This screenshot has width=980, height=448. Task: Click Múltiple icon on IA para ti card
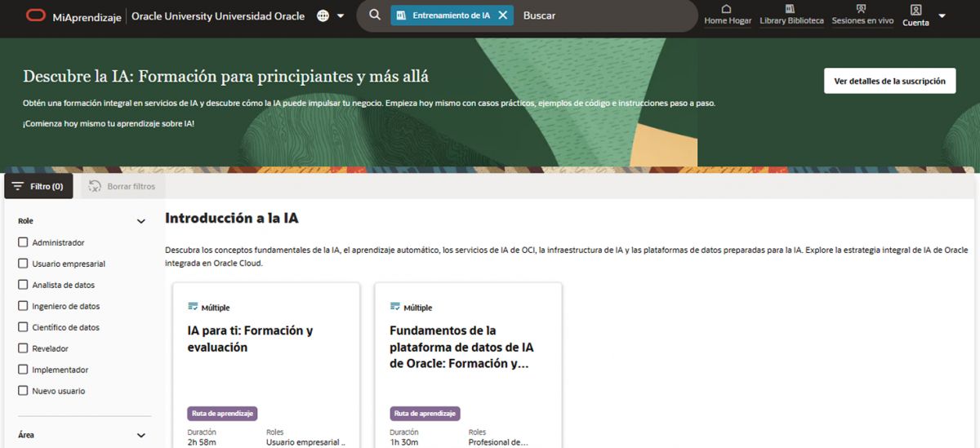[x=193, y=307]
